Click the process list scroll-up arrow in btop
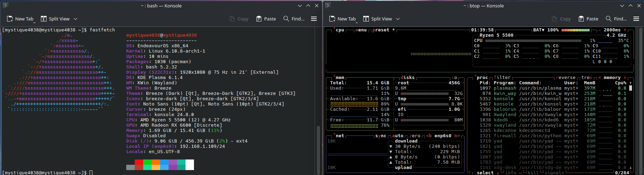Viewport: 644px width, 175px height. point(631,83)
